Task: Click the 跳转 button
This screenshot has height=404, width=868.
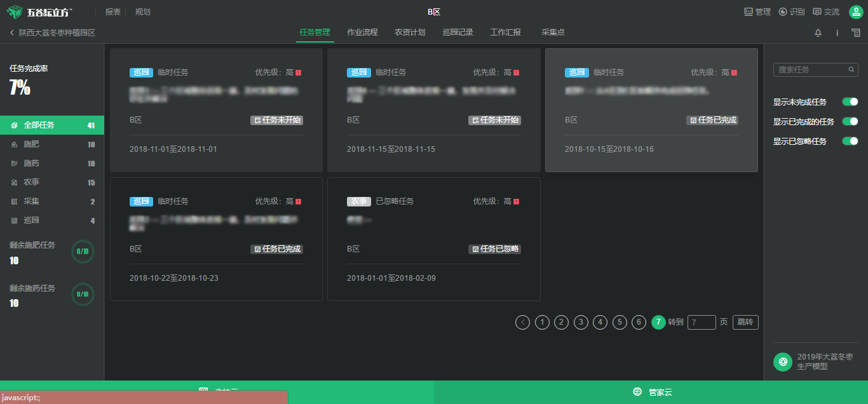Action: click(x=745, y=323)
